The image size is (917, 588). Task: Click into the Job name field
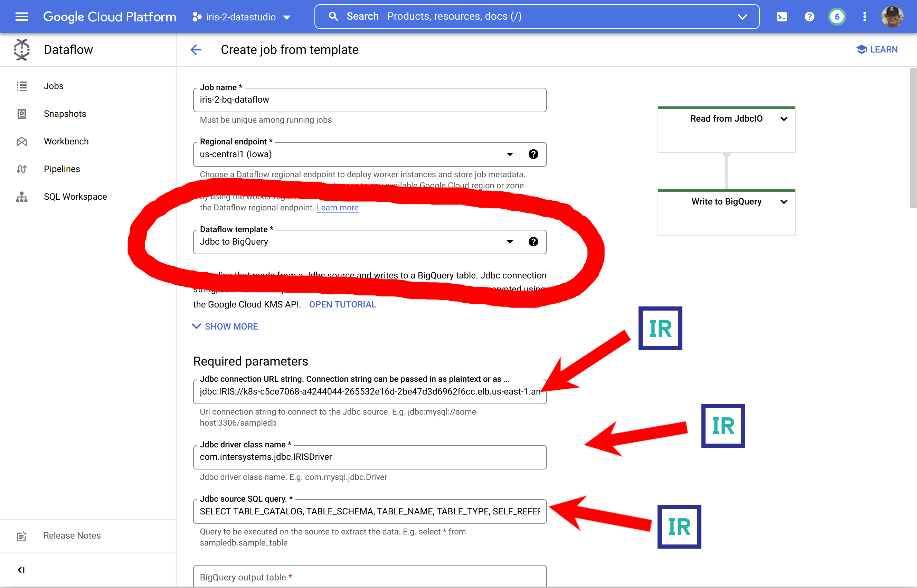(x=369, y=100)
